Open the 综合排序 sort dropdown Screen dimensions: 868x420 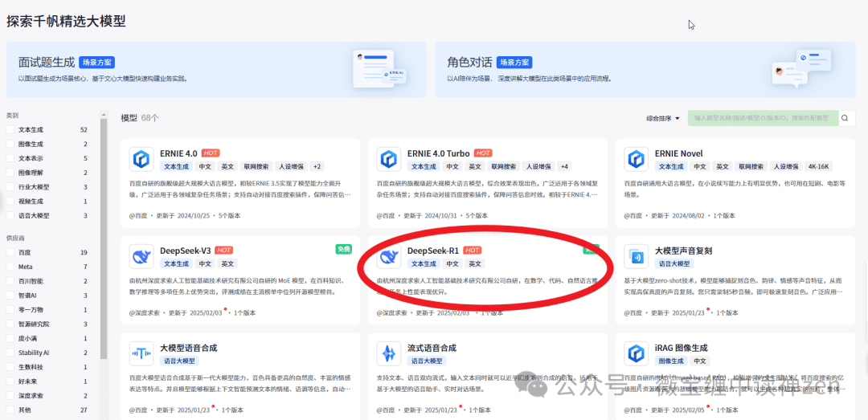pyautogui.click(x=662, y=118)
